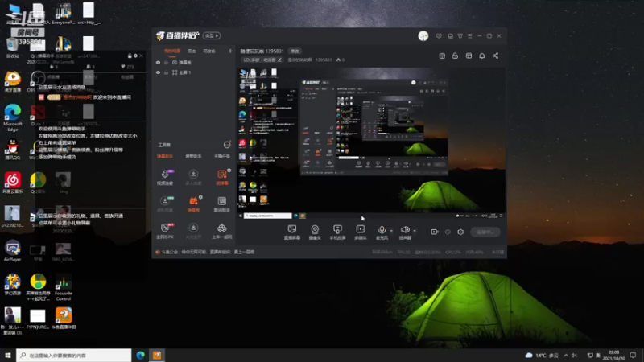The image size is (644, 362).
Task: Click the room number 1395831 under title
Action: (324, 60)
